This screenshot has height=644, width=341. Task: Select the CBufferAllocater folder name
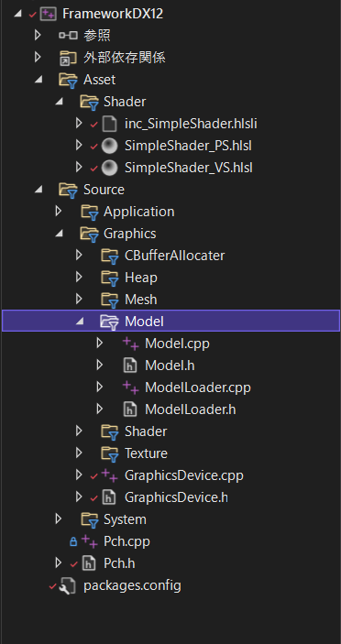(x=174, y=256)
